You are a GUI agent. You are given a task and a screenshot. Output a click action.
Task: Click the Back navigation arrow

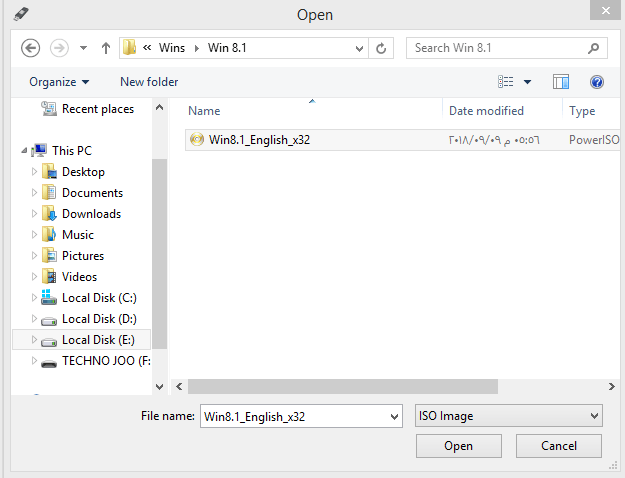[30, 48]
